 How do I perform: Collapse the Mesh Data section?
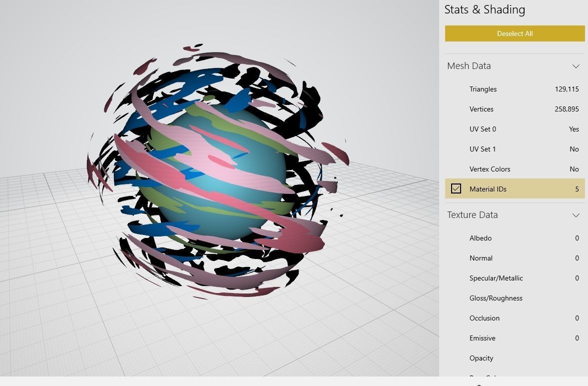(576, 66)
